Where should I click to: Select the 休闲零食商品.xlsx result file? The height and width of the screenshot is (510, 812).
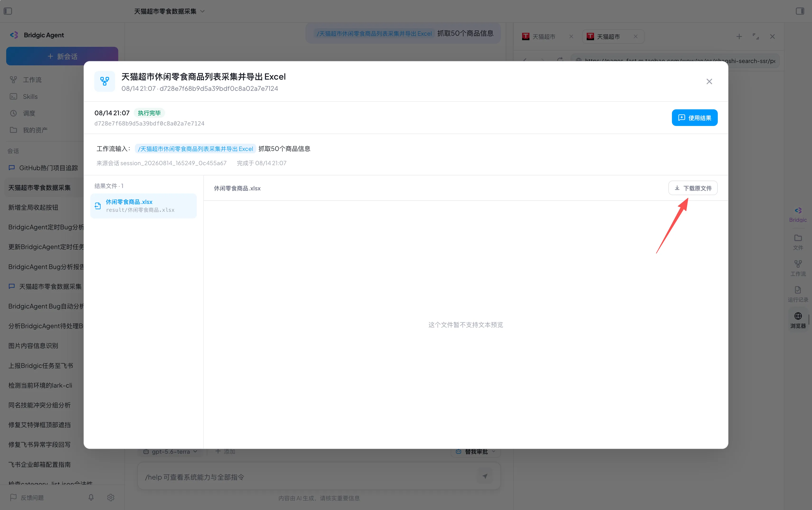144,206
